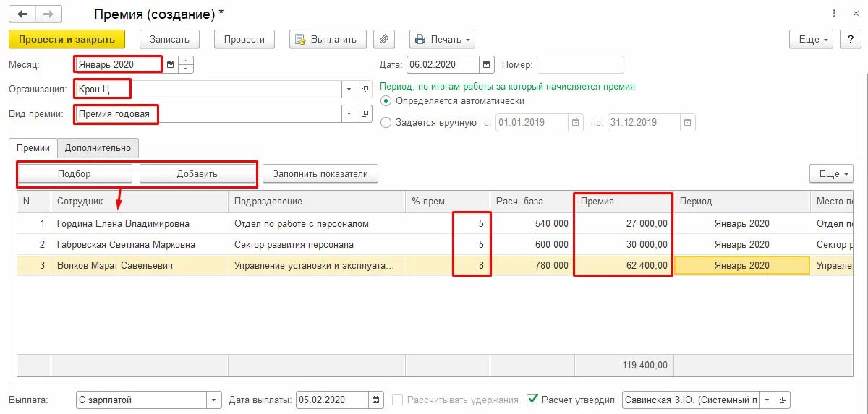The image size is (868, 414).
Task: Switch to the Премии tab
Action: 33,147
